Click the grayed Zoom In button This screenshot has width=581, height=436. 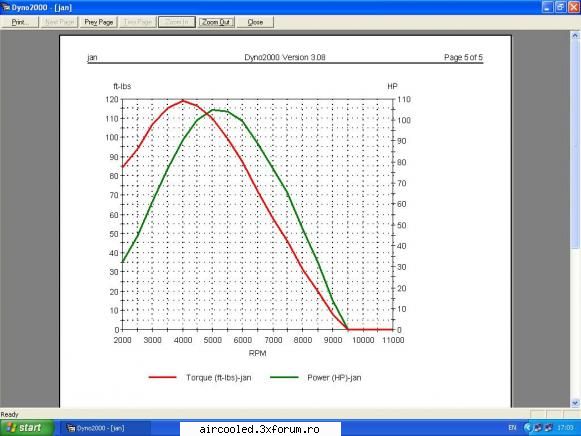(x=177, y=22)
